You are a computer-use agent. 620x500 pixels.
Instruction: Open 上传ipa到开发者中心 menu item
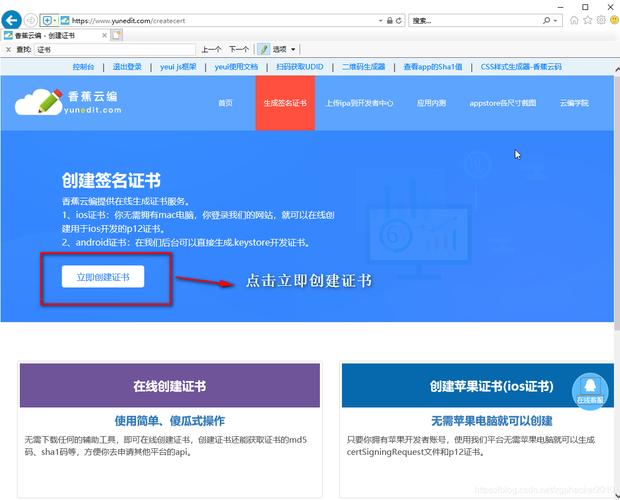click(x=359, y=103)
